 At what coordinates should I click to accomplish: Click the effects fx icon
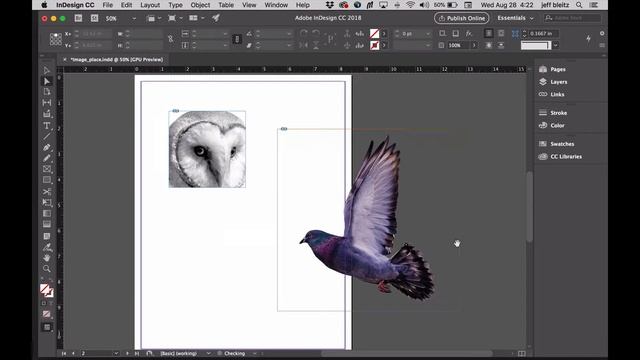click(x=469, y=33)
